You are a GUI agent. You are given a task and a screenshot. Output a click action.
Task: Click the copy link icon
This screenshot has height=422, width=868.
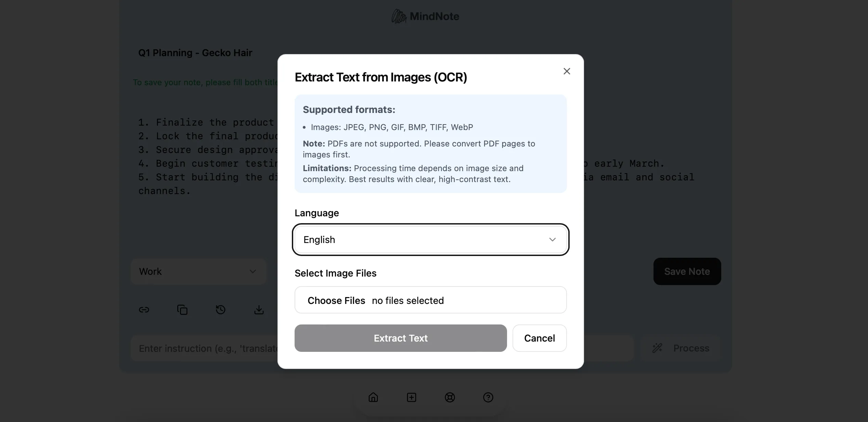pos(144,309)
